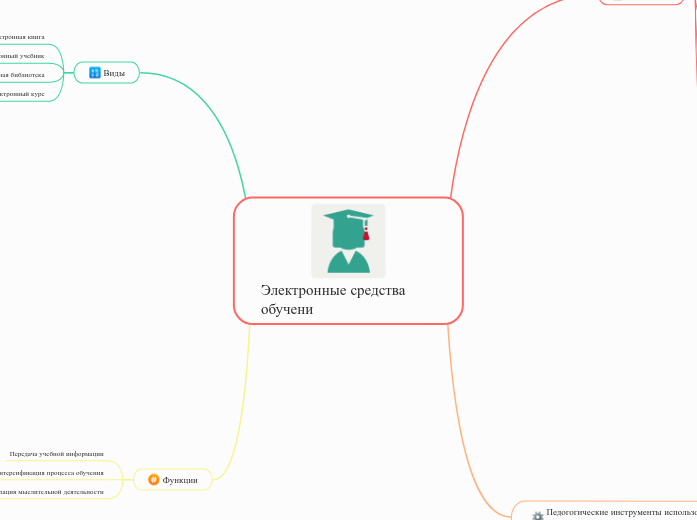The height and width of the screenshot is (520, 697).
Task: Select the central topic text "Электронные средства обучени"
Action: 332,299
